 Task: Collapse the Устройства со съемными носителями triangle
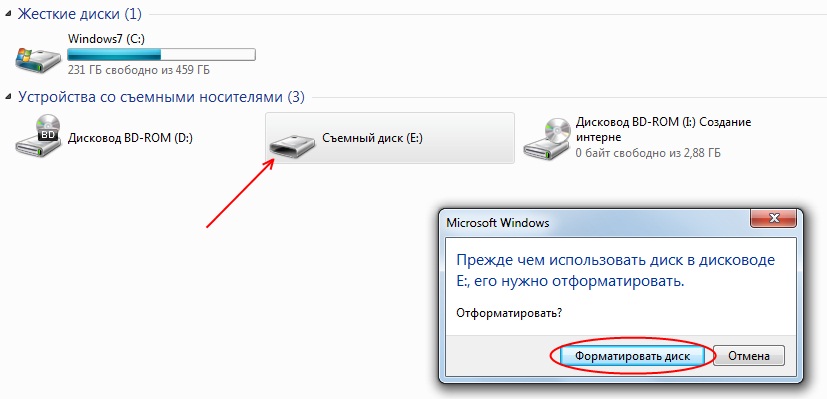click(9, 97)
